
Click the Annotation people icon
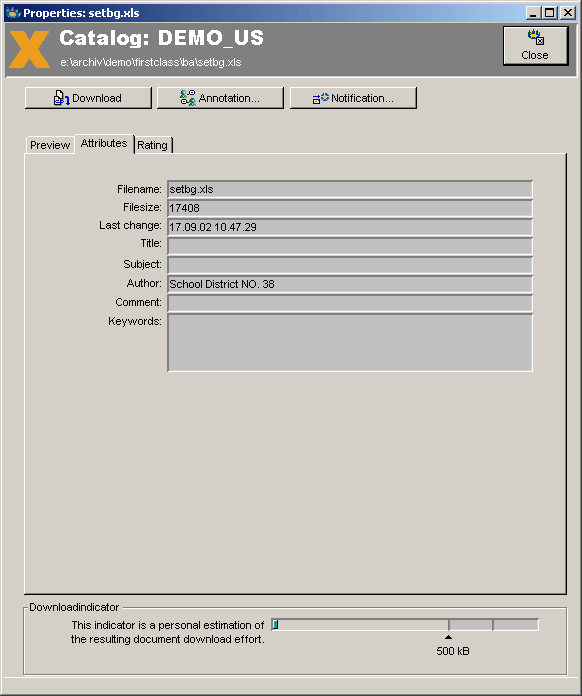188,98
